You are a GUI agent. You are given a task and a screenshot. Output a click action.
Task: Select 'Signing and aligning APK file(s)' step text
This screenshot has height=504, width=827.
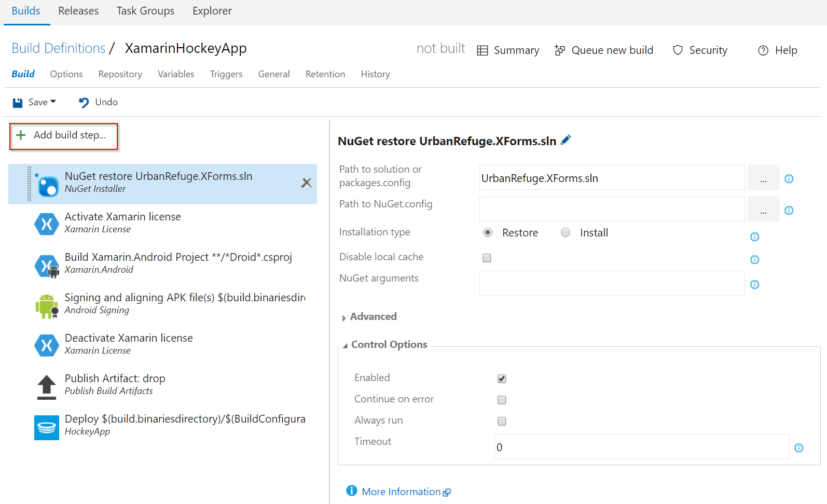click(x=185, y=298)
